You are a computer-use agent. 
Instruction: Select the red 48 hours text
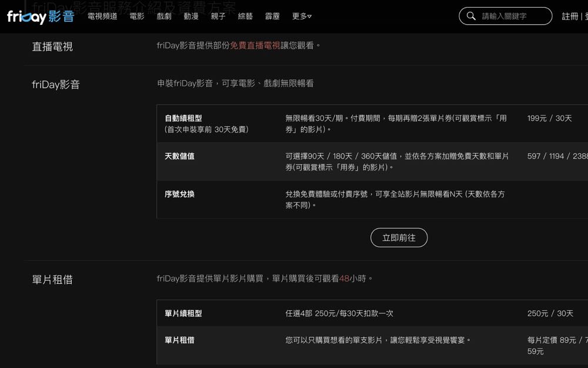click(x=344, y=279)
